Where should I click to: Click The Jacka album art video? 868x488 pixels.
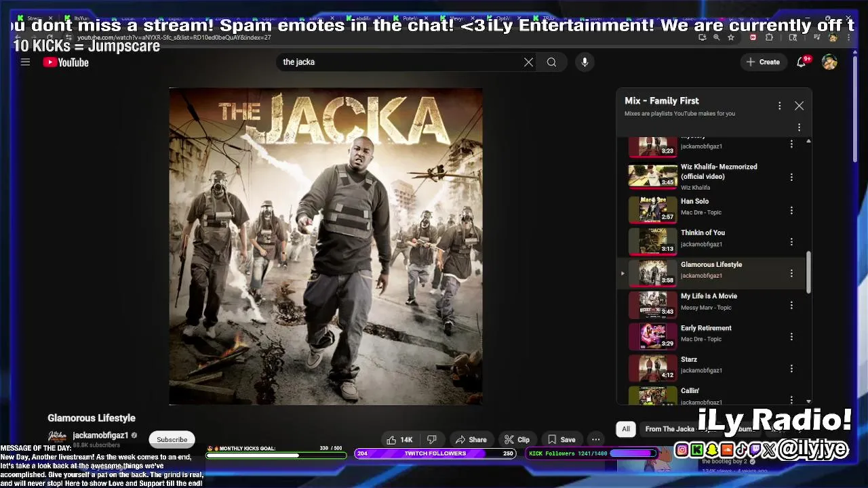(325, 246)
